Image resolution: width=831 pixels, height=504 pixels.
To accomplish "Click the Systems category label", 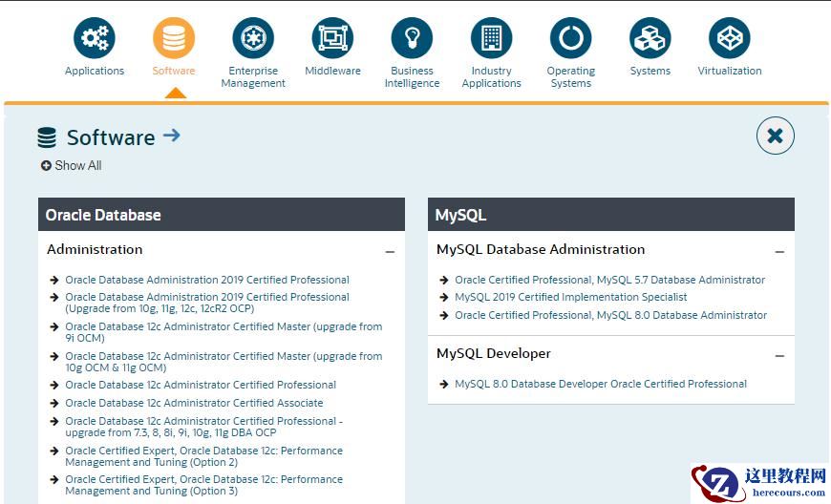I will (x=650, y=71).
